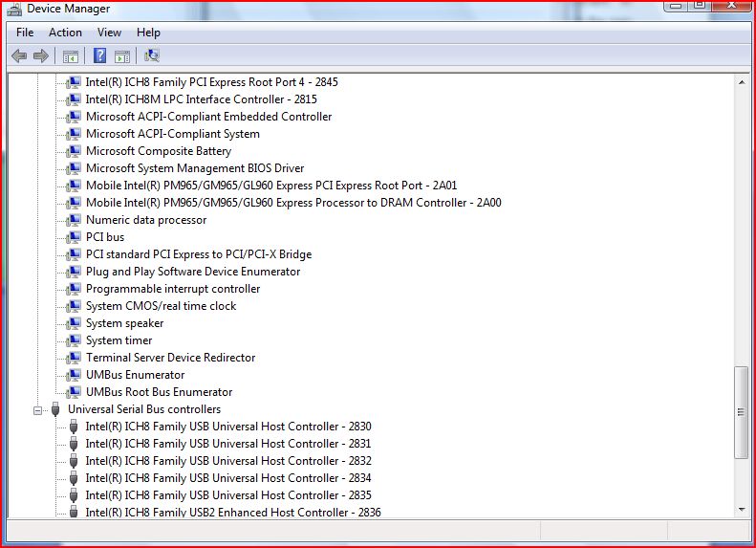The image size is (756, 548).
Task: Open the Help menu
Action: (148, 33)
